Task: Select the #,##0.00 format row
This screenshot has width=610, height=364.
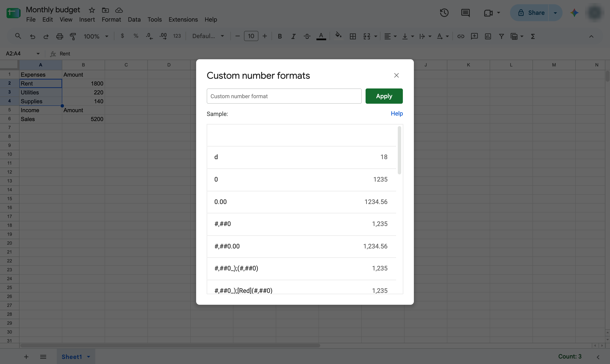Action: 301,246
